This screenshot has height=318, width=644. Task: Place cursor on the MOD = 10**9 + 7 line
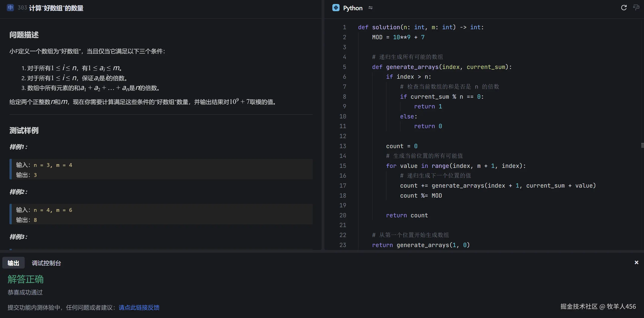tap(398, 37)
